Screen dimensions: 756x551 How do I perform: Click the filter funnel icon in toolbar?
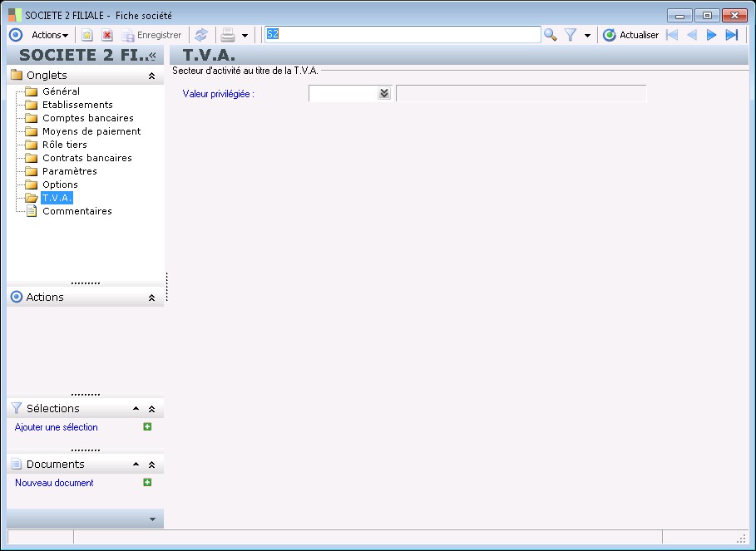click(x=571, y=35)
